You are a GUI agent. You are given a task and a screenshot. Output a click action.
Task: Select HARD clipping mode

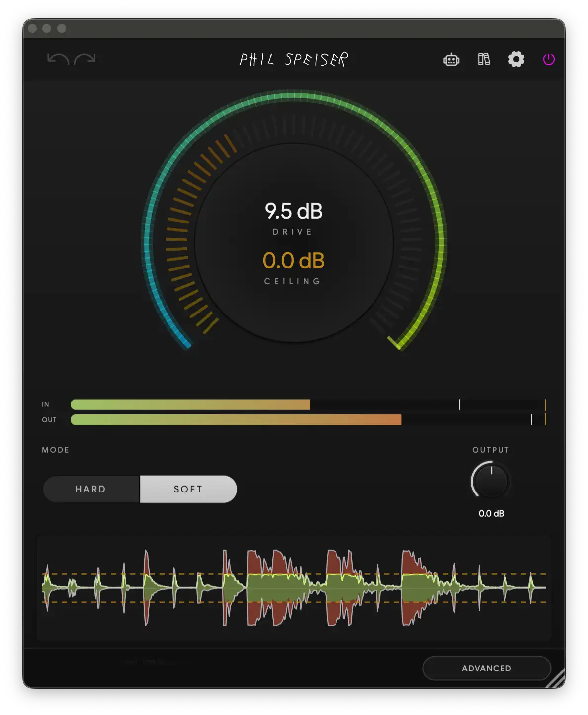pos(91,489)
